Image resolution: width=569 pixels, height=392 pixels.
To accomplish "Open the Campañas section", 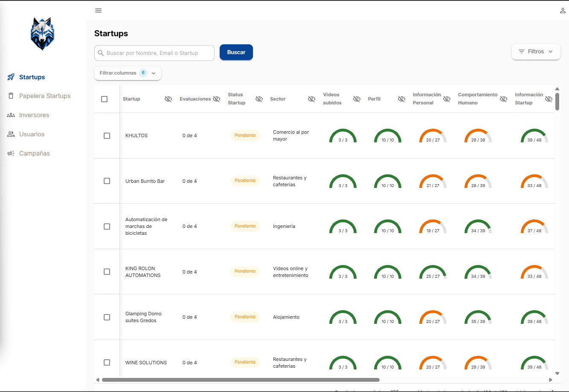I will pos(35,153).
